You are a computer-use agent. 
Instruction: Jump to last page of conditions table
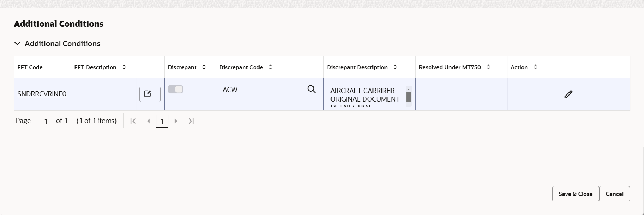click(191, 121)
